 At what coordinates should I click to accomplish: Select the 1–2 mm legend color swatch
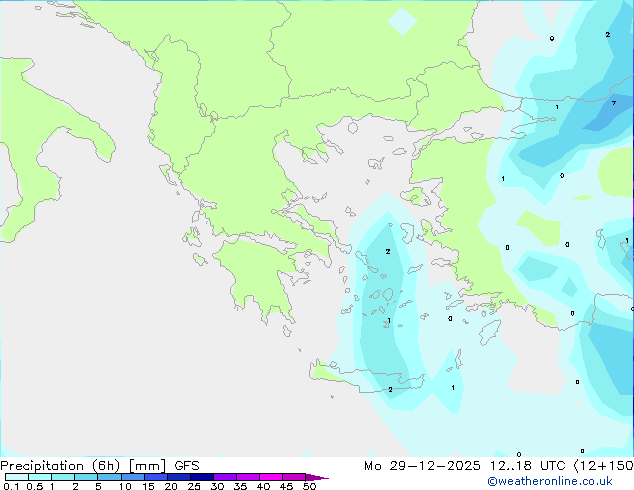pos(63,477)
